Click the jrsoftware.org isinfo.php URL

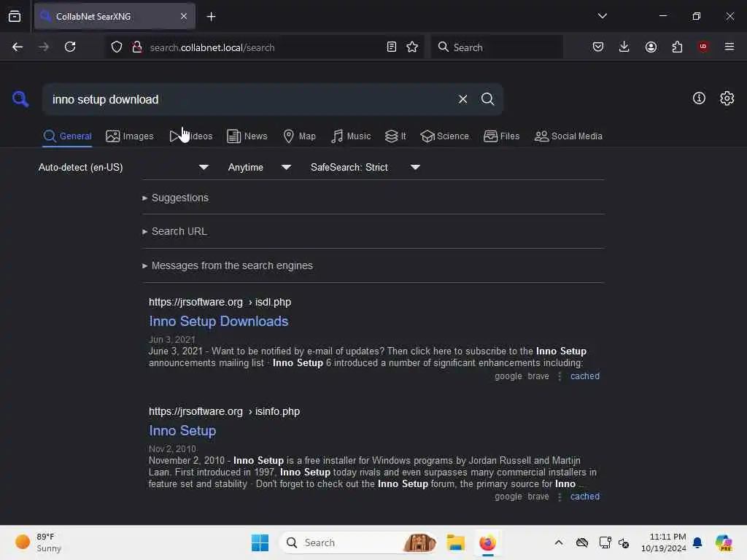[224, 411]
